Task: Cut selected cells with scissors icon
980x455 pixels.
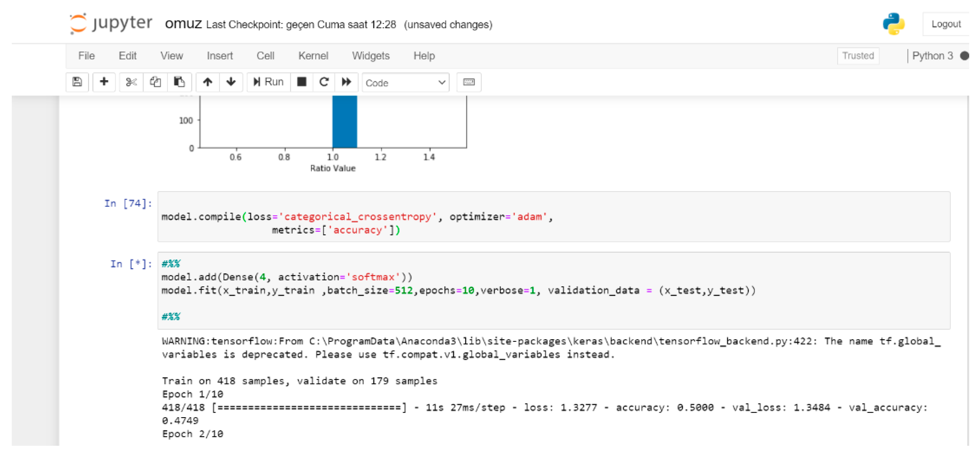Action: click(131, 82)
